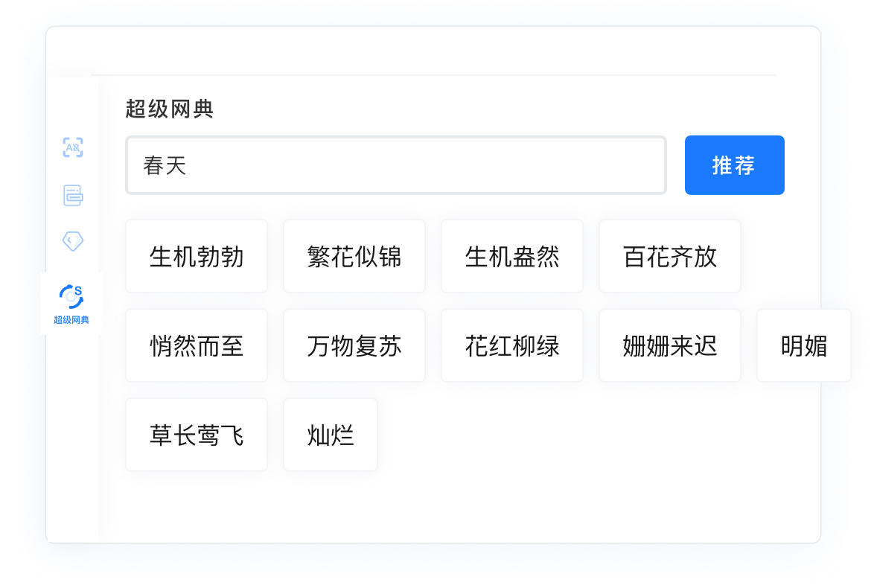Choose the word 万物复苏
The image size is (874, 588).
(x=354, y=345)
